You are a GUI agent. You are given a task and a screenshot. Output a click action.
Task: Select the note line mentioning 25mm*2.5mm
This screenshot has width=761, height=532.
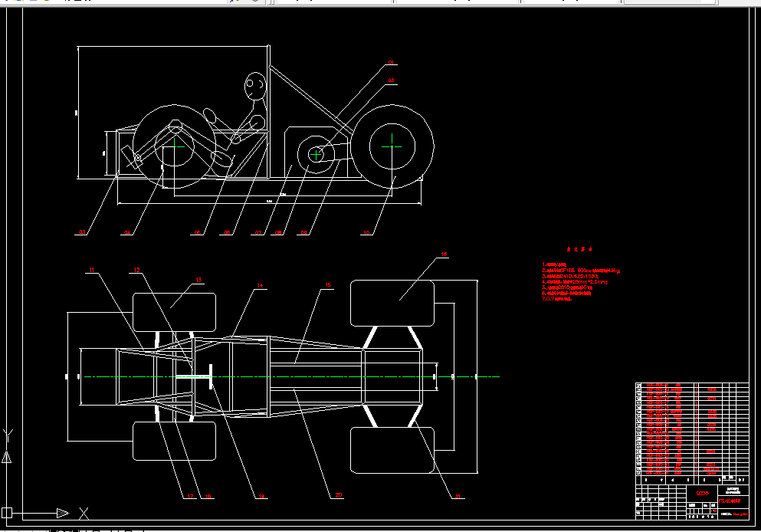575,281
